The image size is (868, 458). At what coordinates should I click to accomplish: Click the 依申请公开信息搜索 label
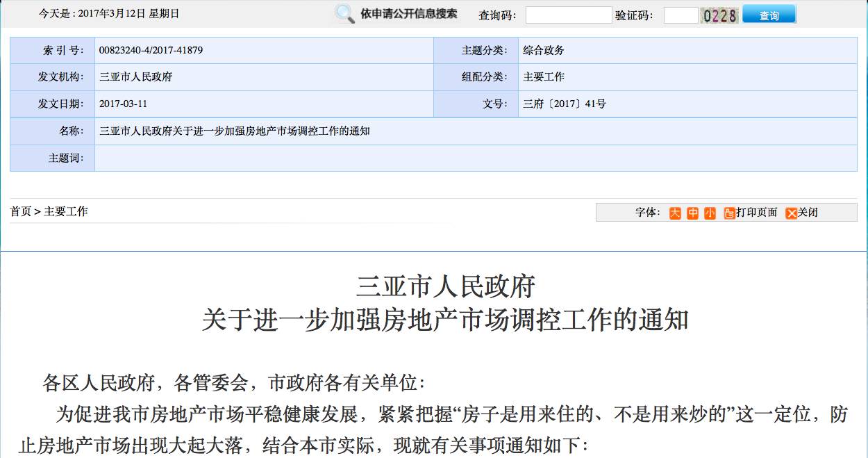tap(408, 14)
